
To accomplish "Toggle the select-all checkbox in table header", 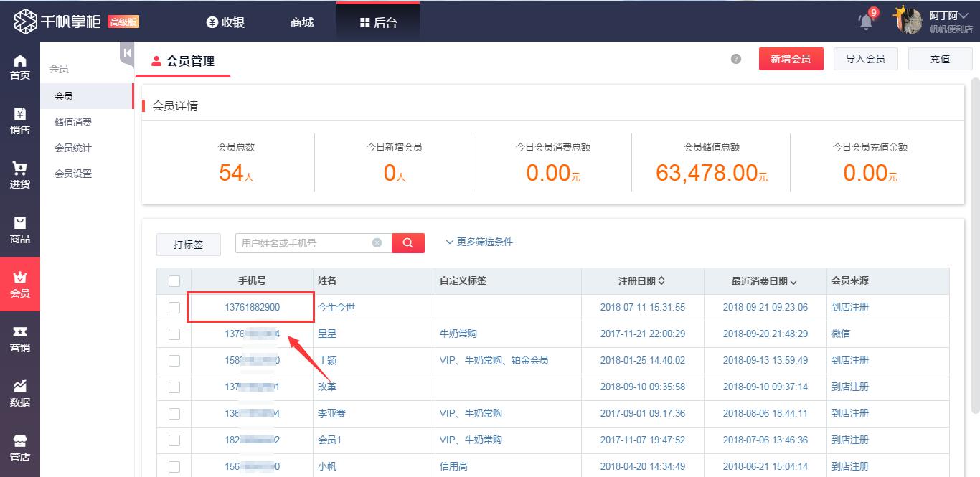I will 174,281.
